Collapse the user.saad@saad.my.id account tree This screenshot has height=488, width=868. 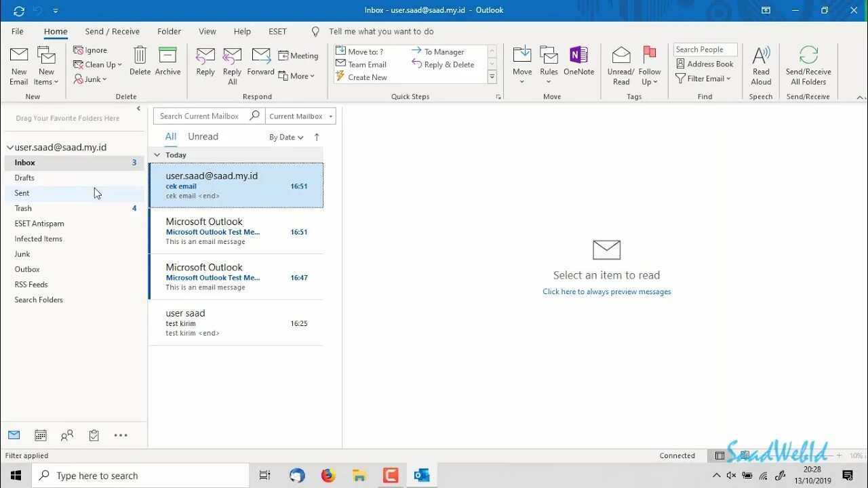[9, 147]
